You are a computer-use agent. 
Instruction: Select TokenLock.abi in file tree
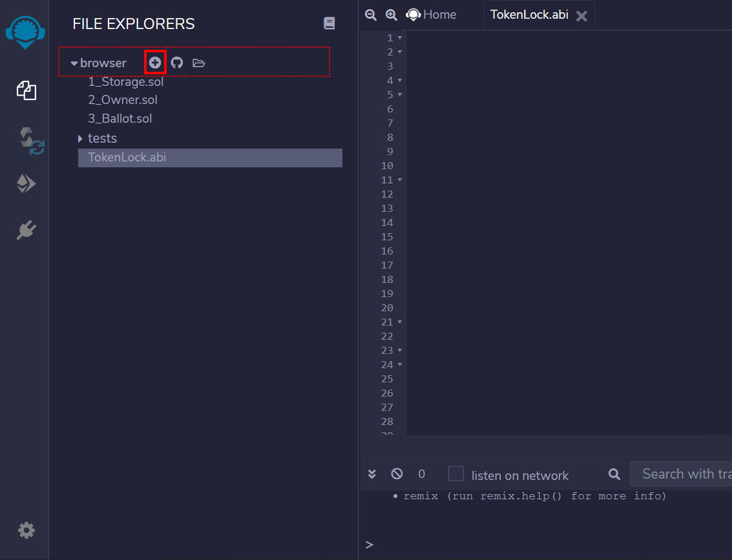pyautogui.click(x=210, y=158)
